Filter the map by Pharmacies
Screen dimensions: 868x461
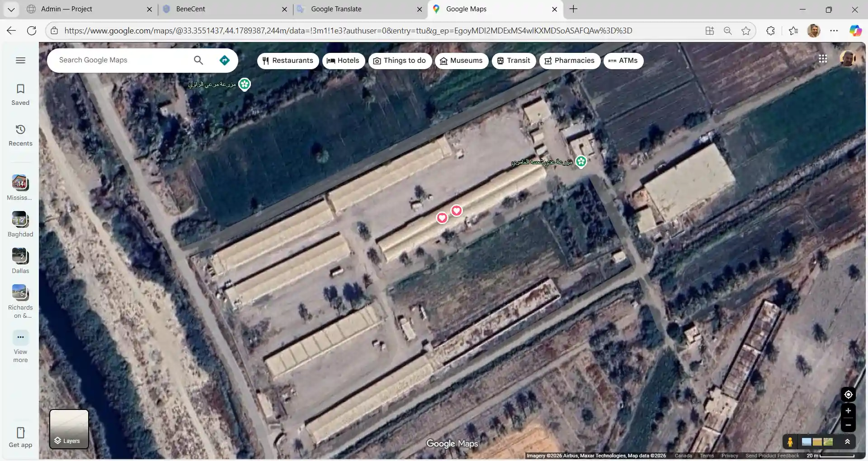click(x=570, y=61)
